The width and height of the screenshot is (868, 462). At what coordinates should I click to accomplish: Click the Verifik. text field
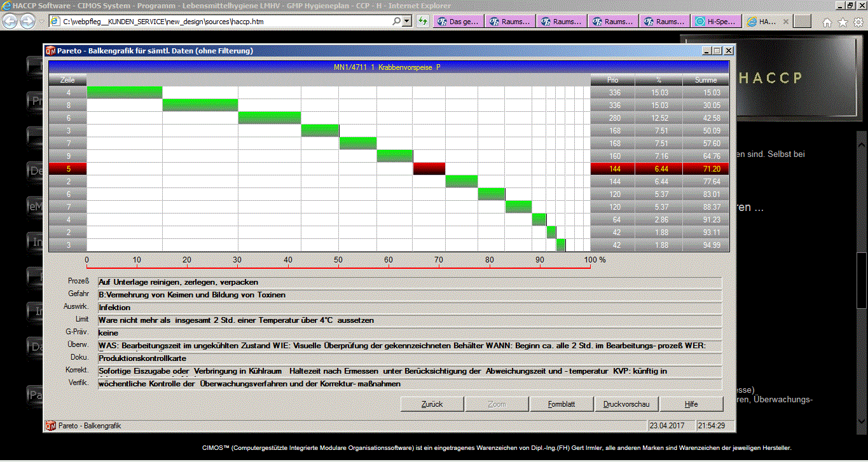pos(410,384)
